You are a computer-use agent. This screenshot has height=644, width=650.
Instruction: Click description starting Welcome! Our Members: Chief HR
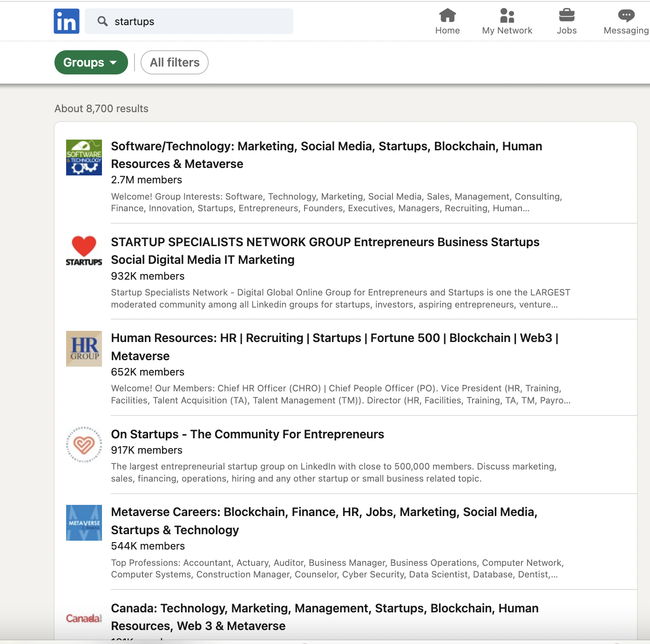[x=340, y=394]
